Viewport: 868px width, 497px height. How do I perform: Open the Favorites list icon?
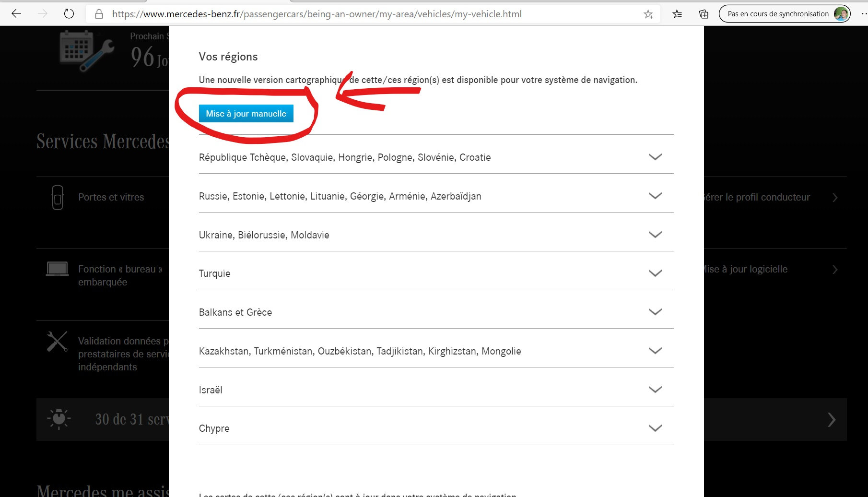[677, 14]
